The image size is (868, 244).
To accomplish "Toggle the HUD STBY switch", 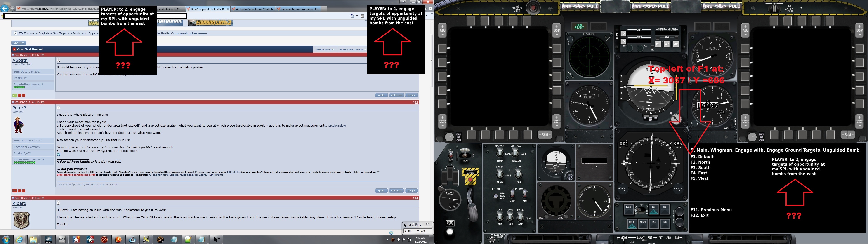I will 525,194.
